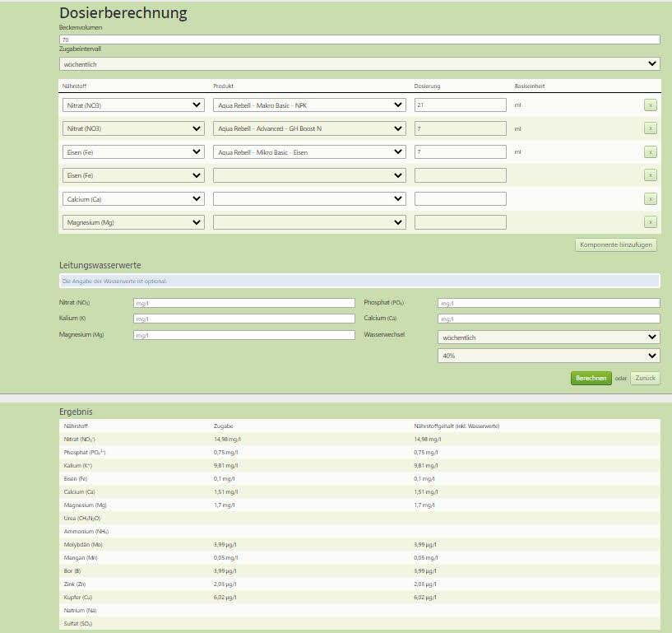Delete the empty second Eisen row
The width and height of the screenshot is (672, 633).
click(x=650, y=175)
